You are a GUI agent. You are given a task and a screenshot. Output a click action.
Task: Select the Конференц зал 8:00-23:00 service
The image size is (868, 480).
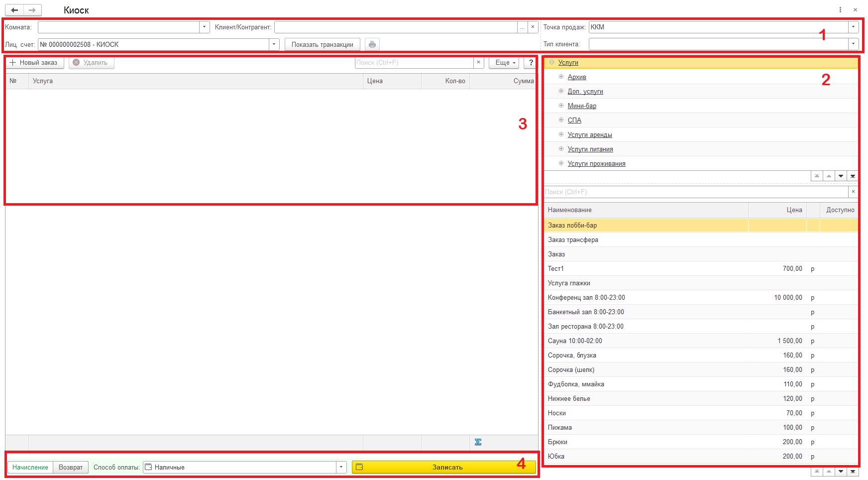[x=701, y=297]
